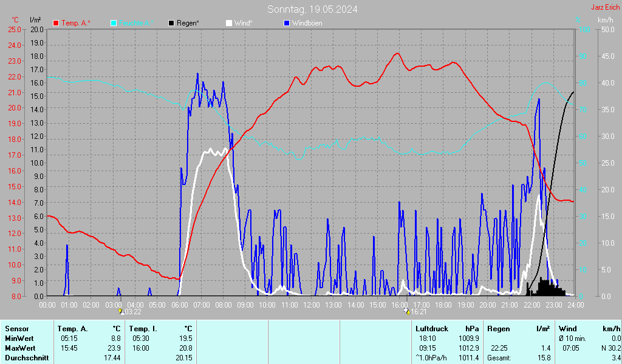
Task: Click the red Temp. A. legend swatch
Action: [x=56, y=23]
